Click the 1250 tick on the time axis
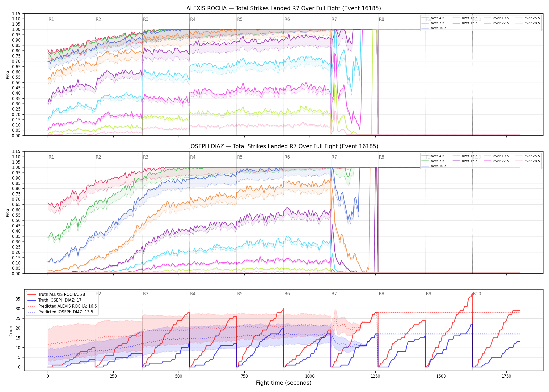Screen dimensions: 549x392 coord(375,376)
